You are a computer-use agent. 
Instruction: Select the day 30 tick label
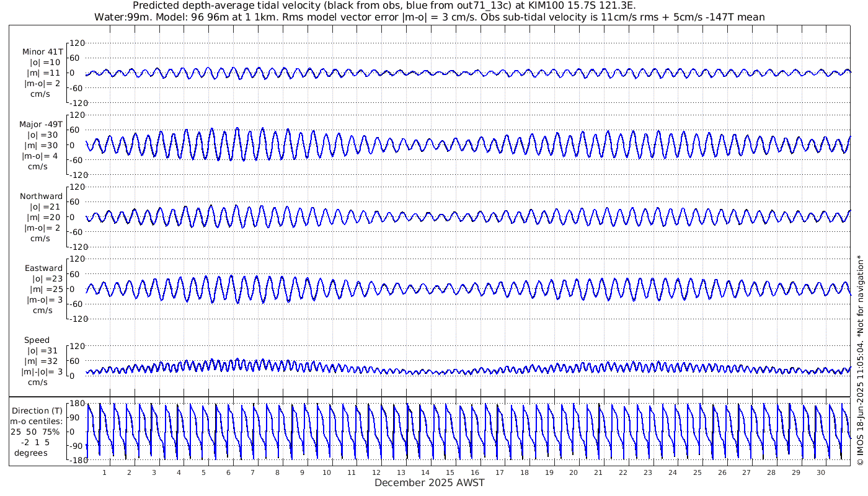[821, 472]
